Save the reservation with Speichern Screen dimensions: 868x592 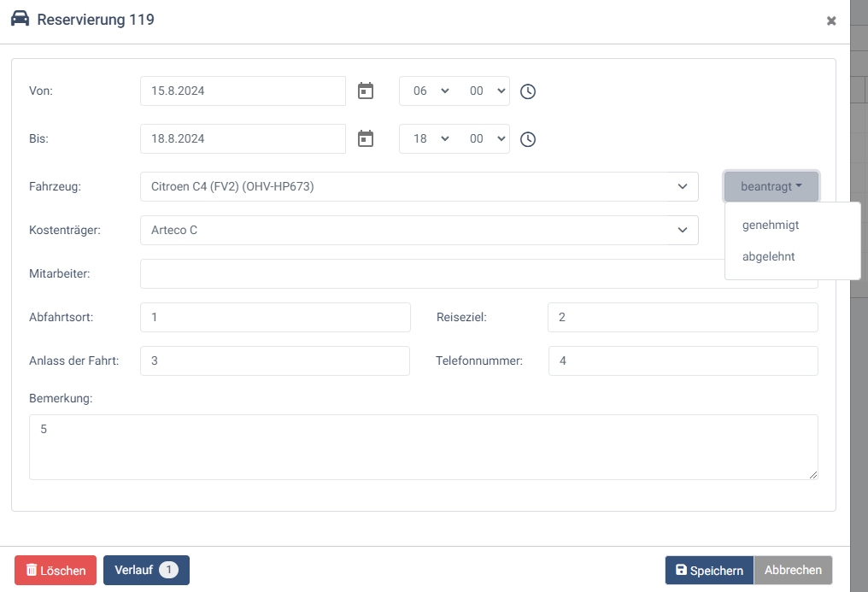coord(709,571)
